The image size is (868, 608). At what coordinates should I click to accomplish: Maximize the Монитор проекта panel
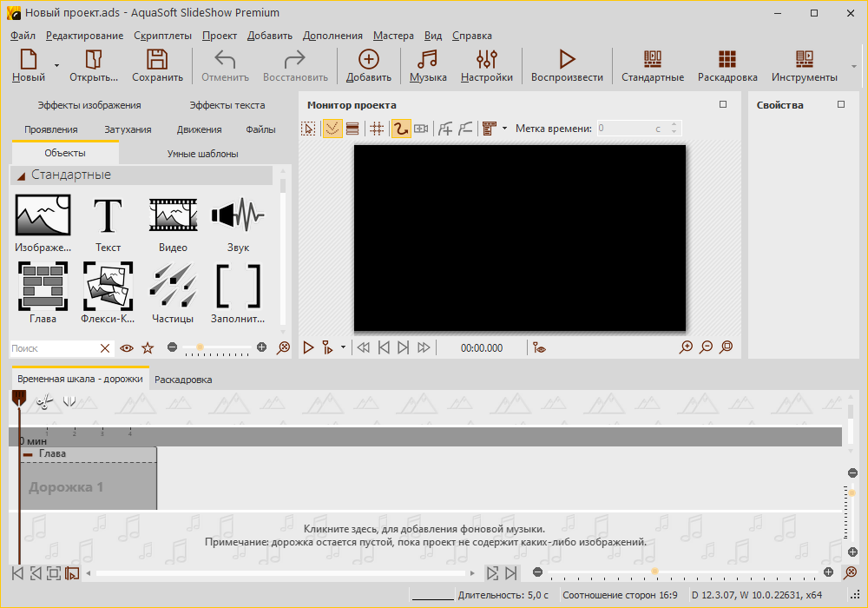pyautogui.click(x=723, y=104)
